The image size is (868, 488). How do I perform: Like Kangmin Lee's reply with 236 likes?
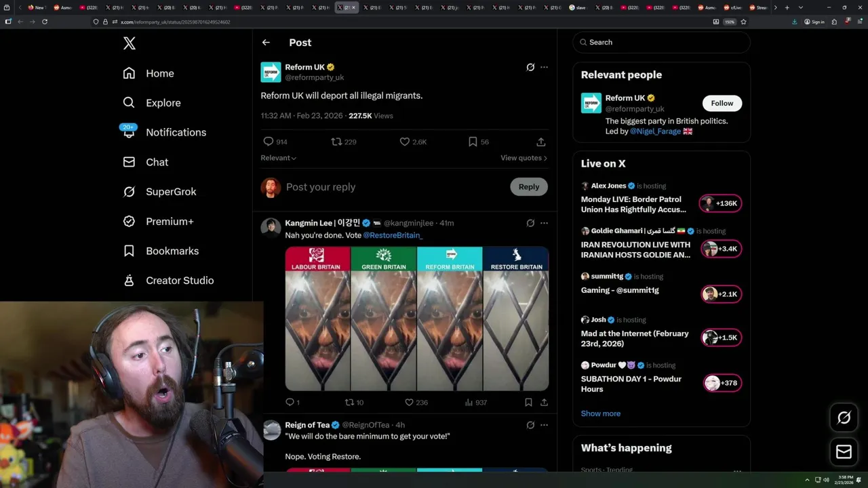[x=416, y=402]
